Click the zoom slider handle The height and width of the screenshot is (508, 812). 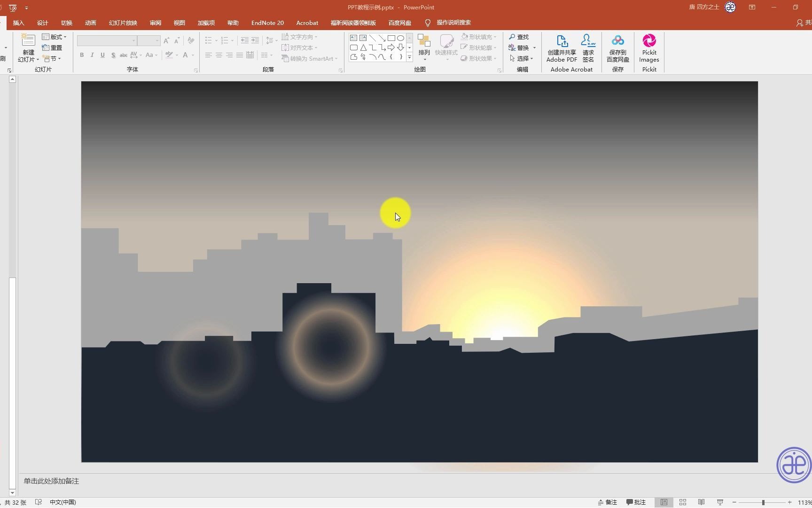763,502
